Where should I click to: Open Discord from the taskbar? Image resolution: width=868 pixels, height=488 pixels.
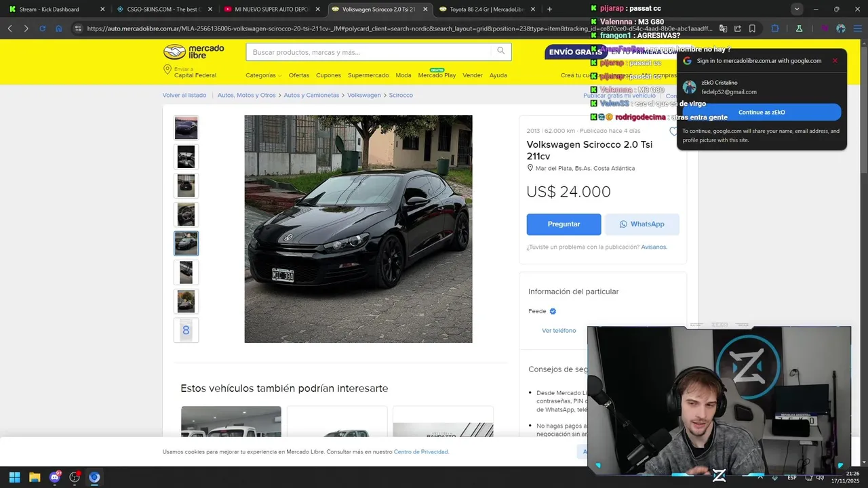(55, 477)
